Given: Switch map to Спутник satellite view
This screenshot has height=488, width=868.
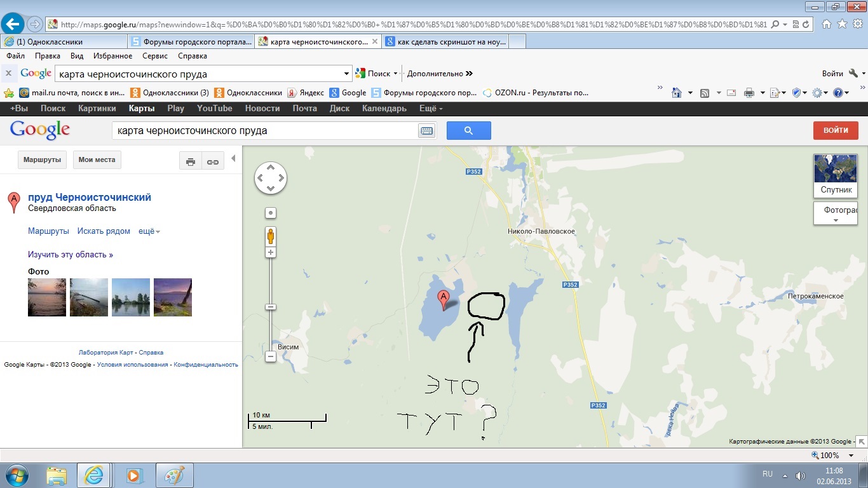Looking at the screenshot, I should coord(836,175).
